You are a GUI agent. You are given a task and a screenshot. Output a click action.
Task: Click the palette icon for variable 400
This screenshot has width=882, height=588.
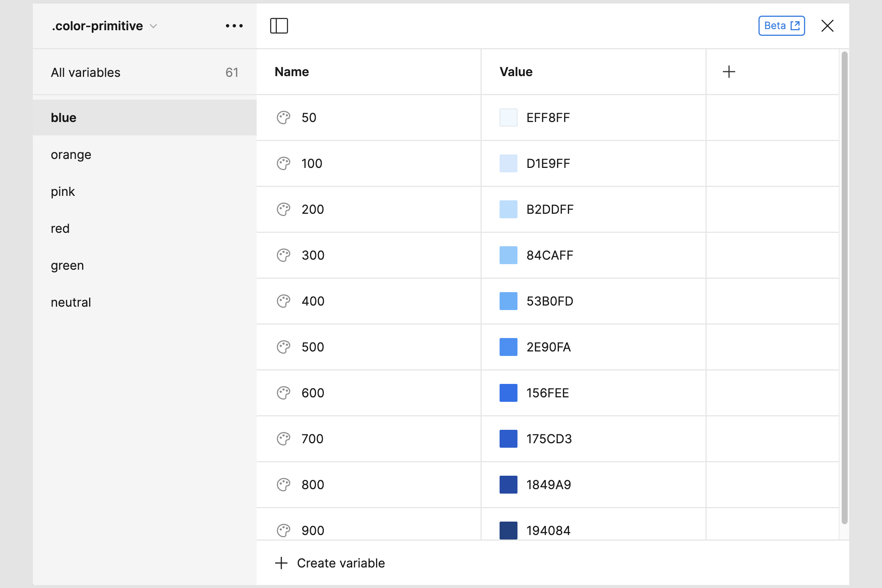pos(284,301)
